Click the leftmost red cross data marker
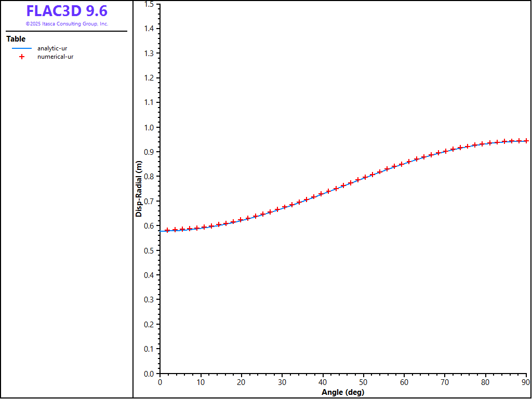Screen dimensions: 532x399 click(167, 230)
